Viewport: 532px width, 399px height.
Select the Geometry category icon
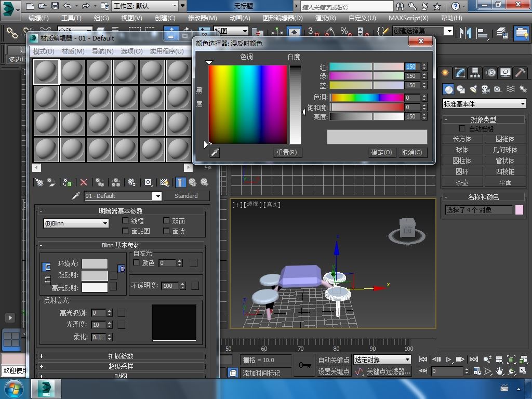pyautogui.click(x=448, y=89)
